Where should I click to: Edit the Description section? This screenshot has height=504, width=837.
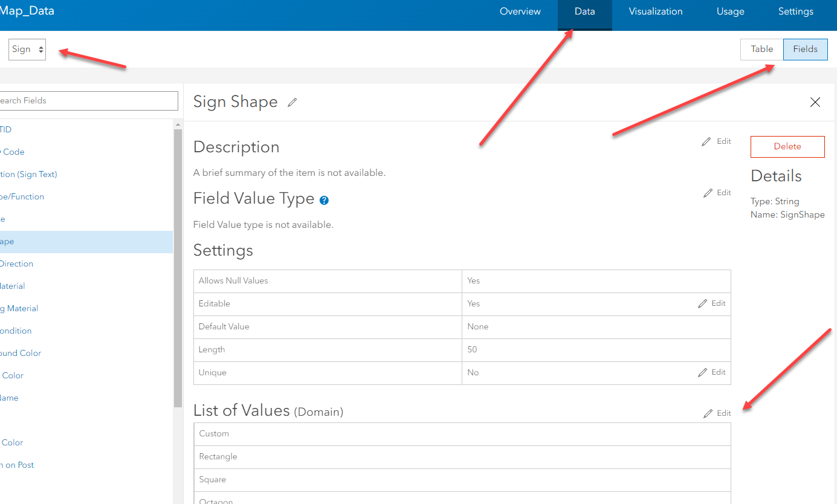717,141
